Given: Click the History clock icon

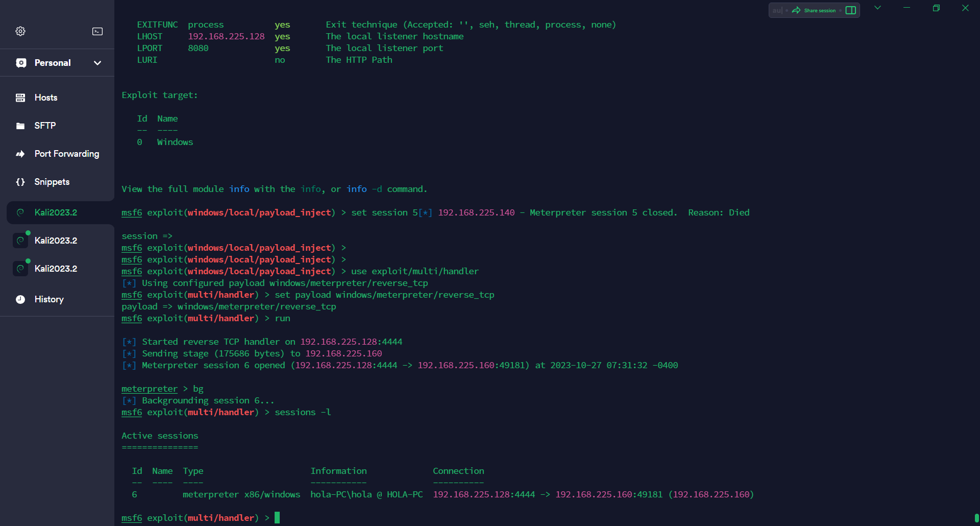Looking at the screenshot, I should pyautogui.click(x=20, y=299).
